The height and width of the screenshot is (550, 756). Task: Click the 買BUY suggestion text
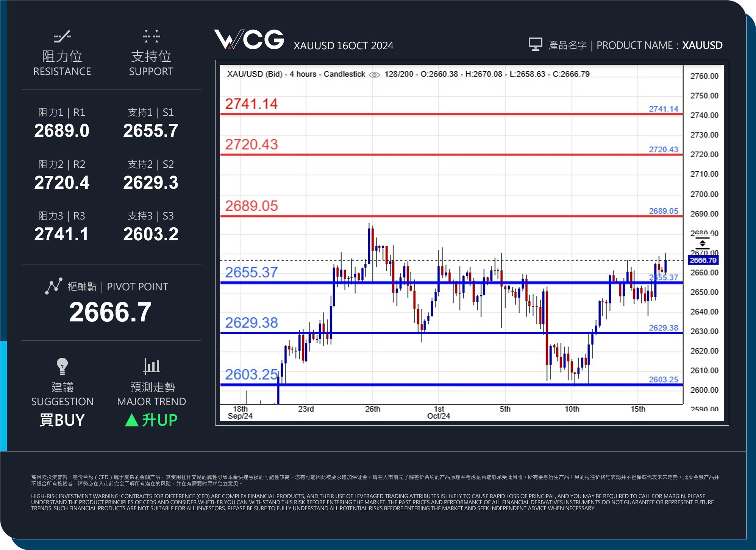[x=62, y=420]
